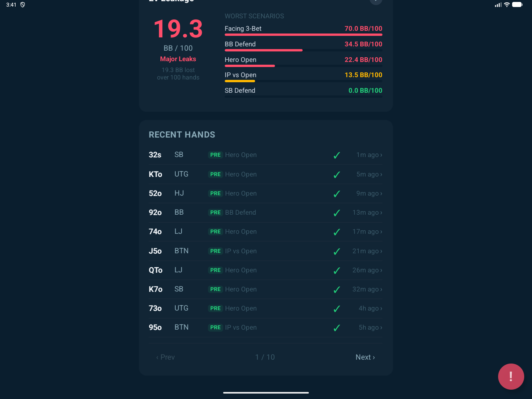Click the checkmark on the K7o SB hand
532x399 pixels.
pos(337,290)
